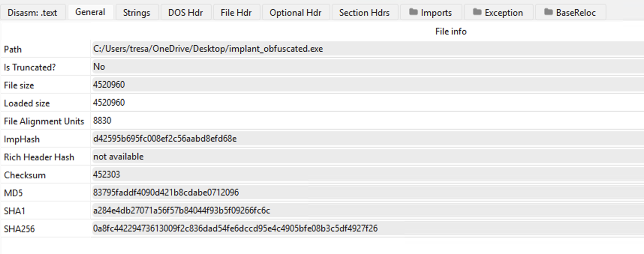
Task: Open the Section Hdrs tab
Action: coord(364,13)
